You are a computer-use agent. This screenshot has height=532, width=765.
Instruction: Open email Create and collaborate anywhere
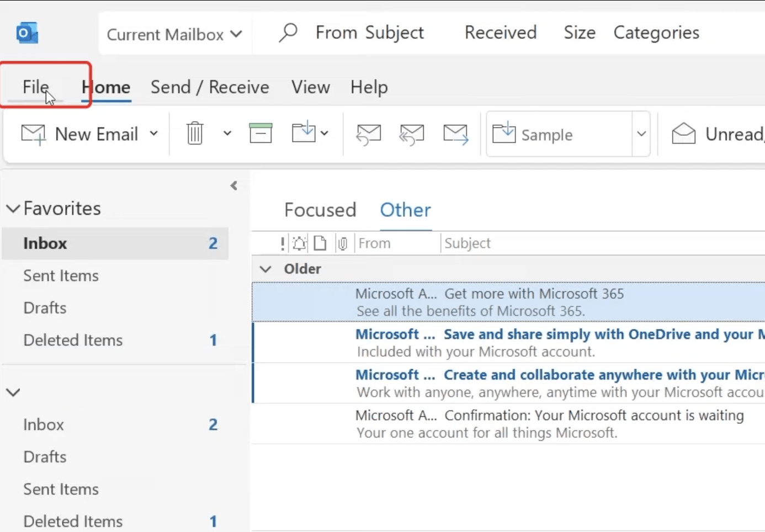pos(508,383)
